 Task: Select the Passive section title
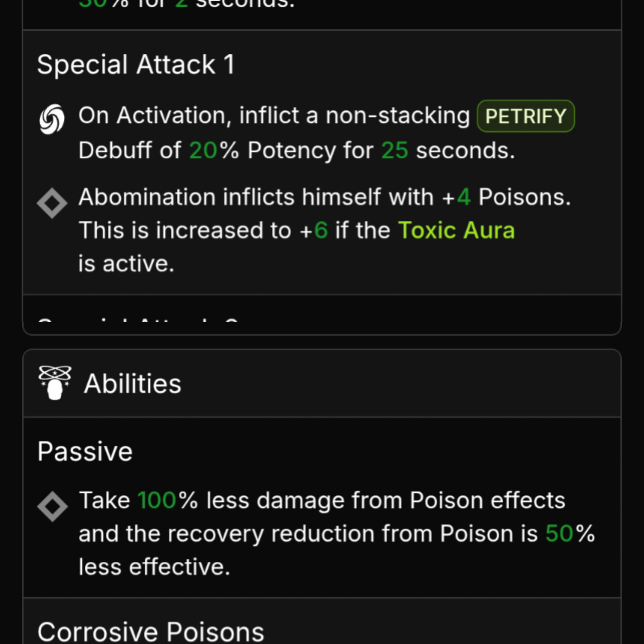click(85, 451)
